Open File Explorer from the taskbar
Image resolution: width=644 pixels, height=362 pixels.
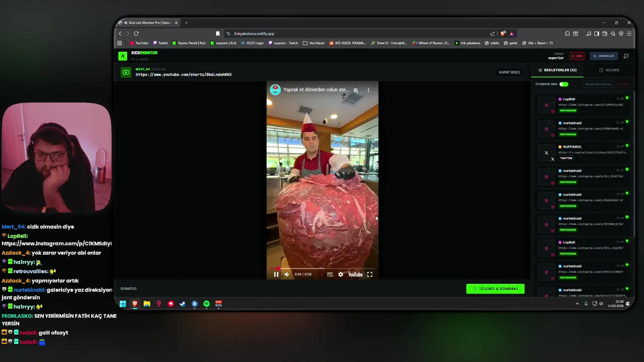(x=147, y=304)
